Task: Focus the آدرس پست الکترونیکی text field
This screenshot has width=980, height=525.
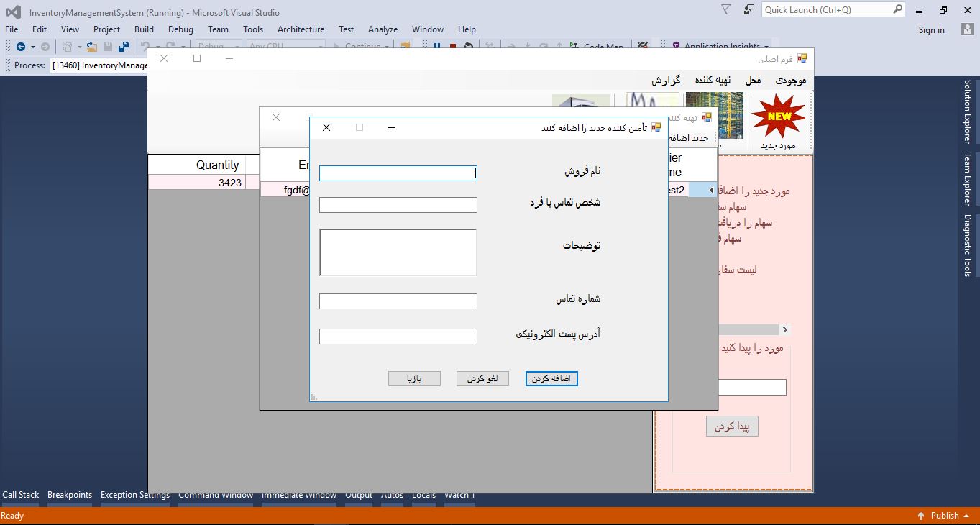Action: point(398,337)
